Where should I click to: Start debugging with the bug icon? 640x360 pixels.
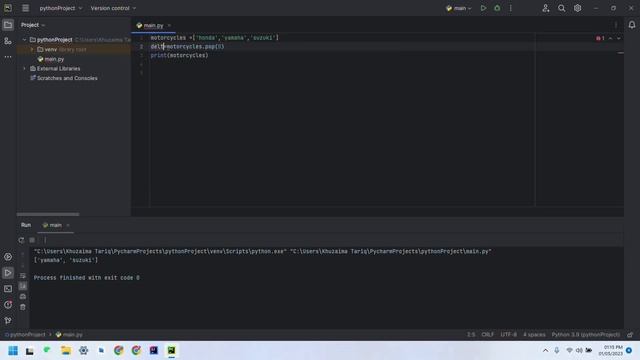497,8
